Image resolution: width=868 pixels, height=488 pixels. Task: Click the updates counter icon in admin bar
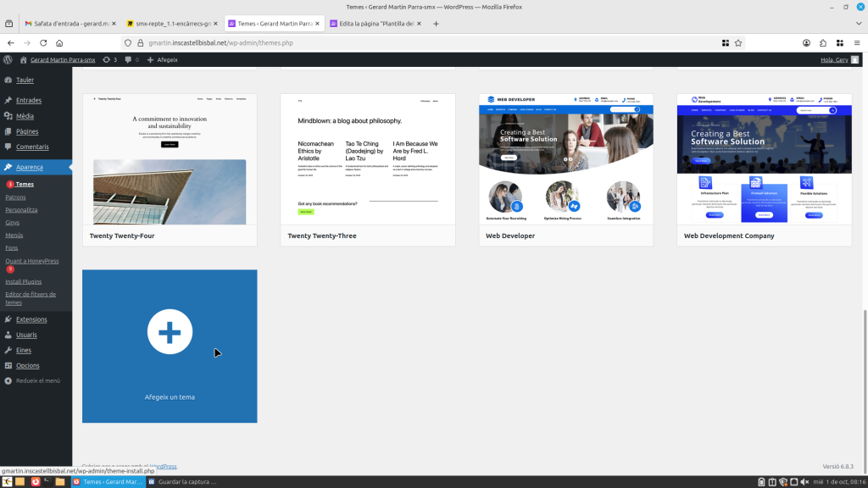point(109,60)
